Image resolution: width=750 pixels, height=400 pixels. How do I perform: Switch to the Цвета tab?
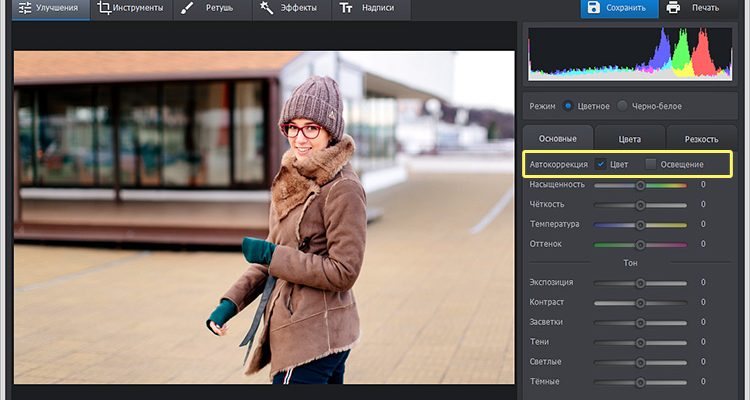[x=629, y=139]
